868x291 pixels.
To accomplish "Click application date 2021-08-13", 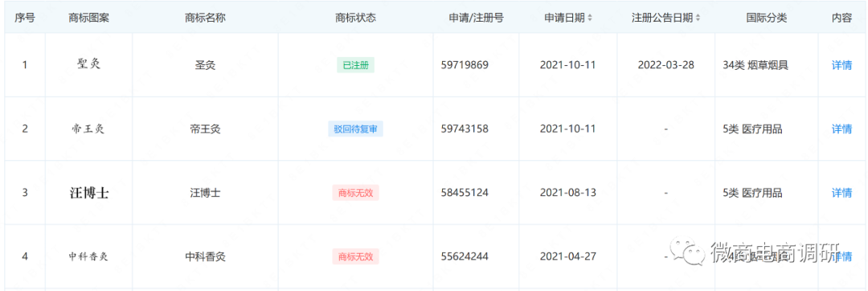I will (567, 193).
